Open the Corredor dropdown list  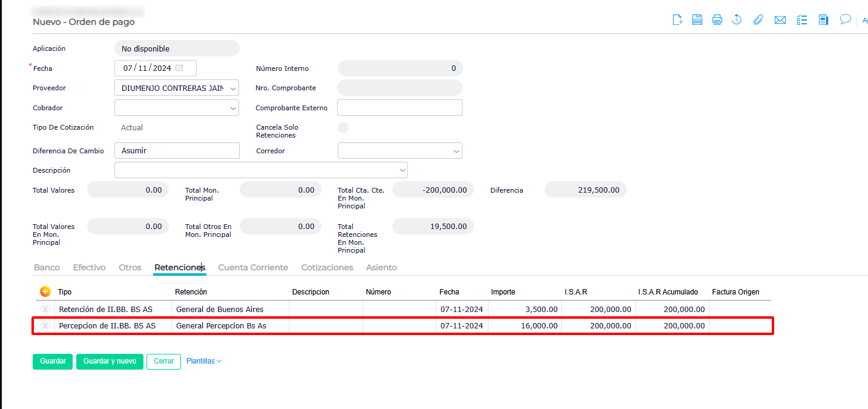[x=455, y=151]
